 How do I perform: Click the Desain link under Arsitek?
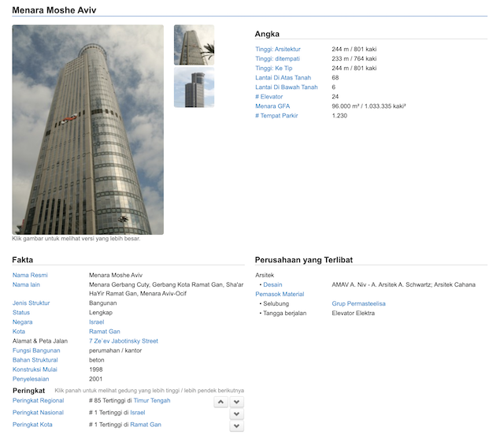(272, 284)
